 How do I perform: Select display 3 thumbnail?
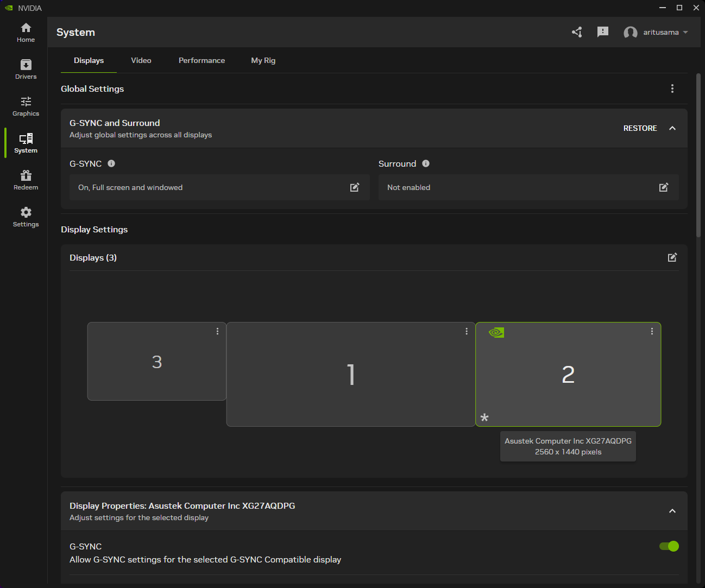pos(157,362)
